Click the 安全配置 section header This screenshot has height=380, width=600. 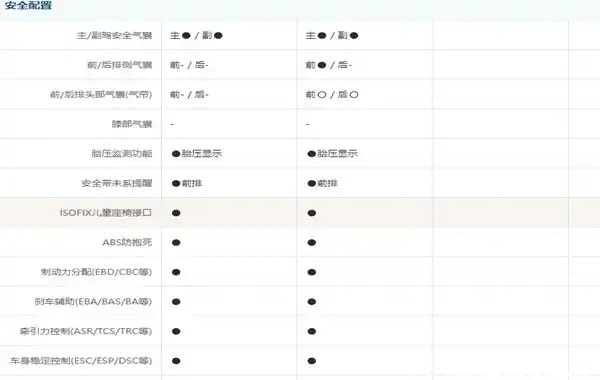[x=28, y=5]
